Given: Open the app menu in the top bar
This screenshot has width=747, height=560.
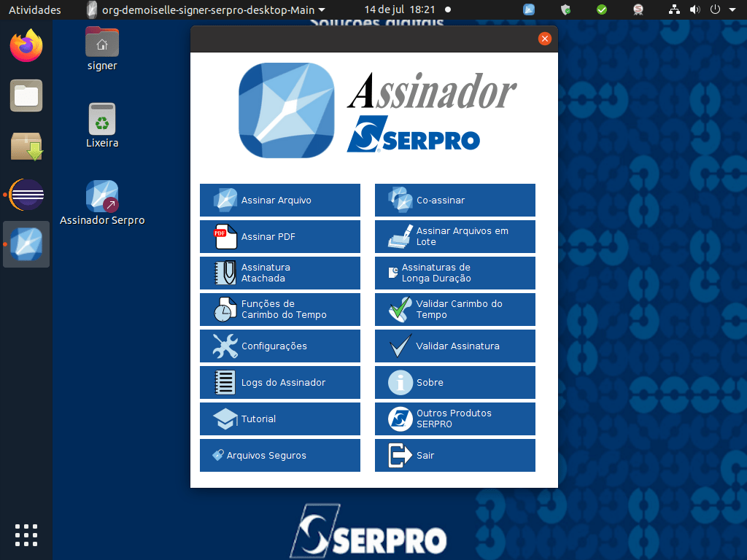Looking at the screenshot, I should [x=206, y=10].
